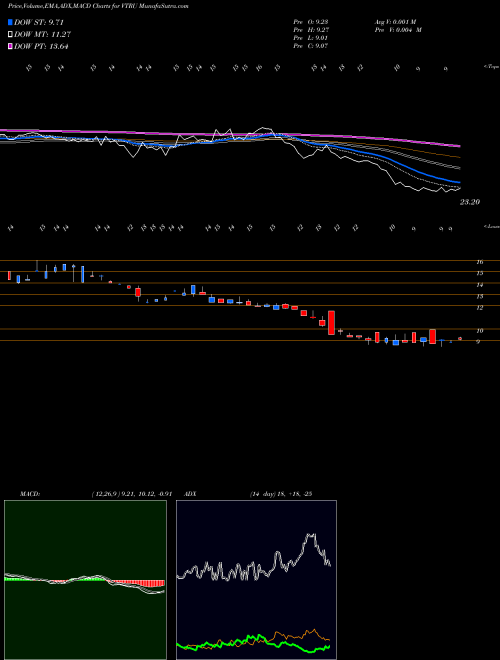This screenshot has height=660, width=500.
Task: Click the 'Pre L: 9.01' value
Action: pyautogui.click(x=311, y=38)
